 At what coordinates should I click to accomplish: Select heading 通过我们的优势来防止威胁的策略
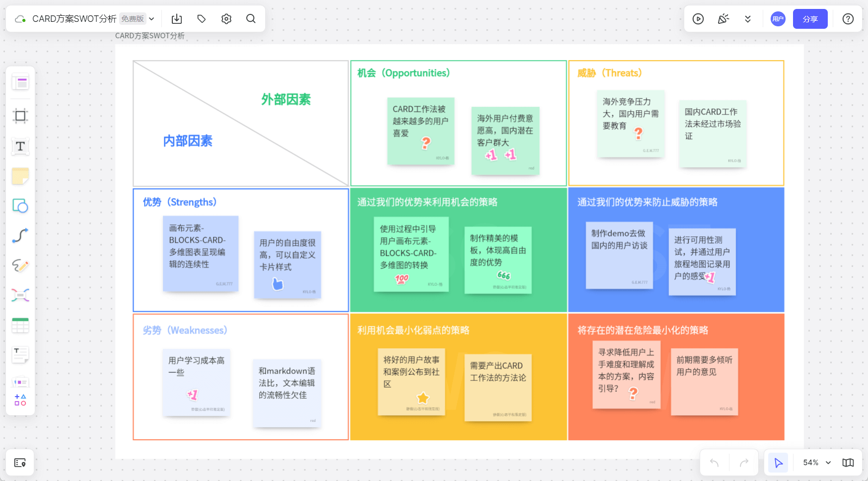(x=647, y=202)
